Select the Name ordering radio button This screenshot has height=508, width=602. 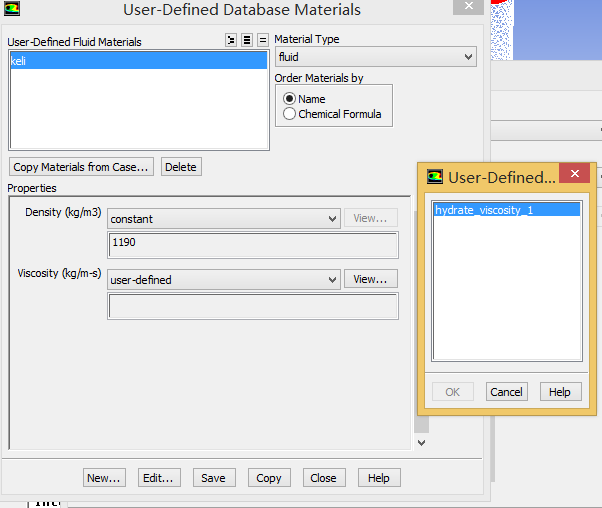point(289,99)
